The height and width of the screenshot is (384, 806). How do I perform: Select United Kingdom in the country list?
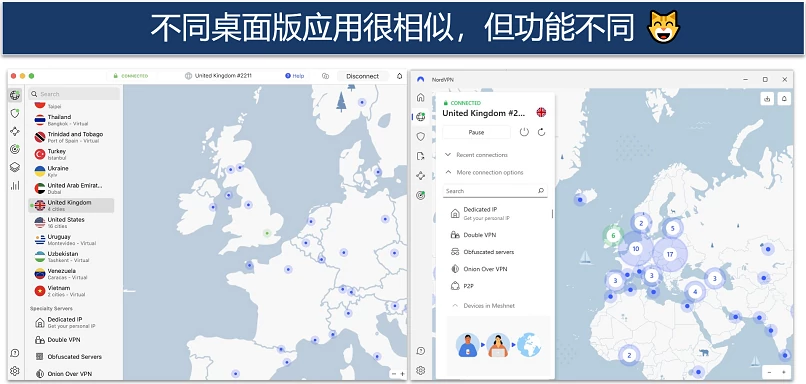71,206
